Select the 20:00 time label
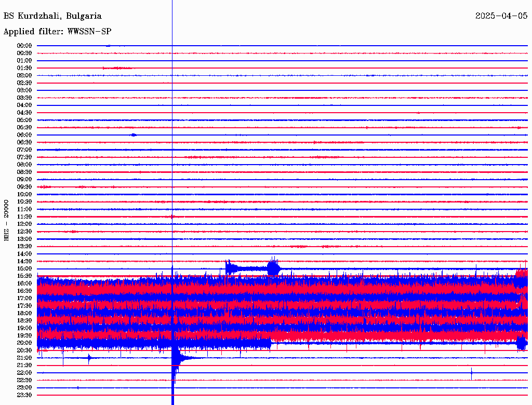 24,343
